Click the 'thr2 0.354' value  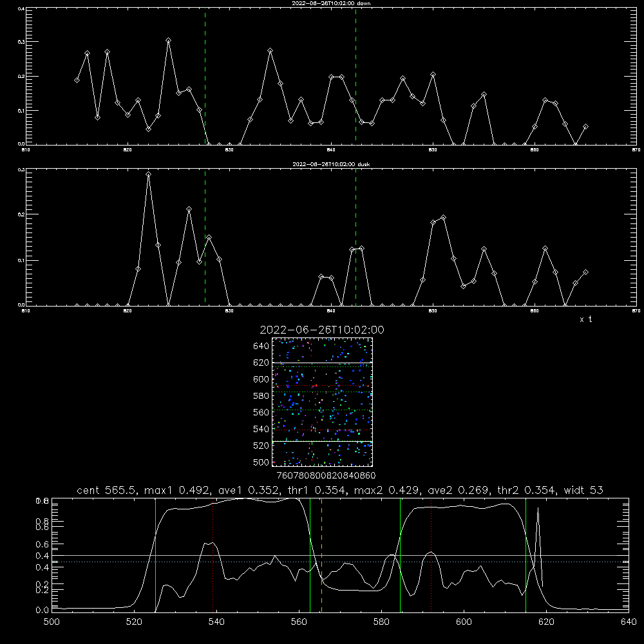pos(527,490)
